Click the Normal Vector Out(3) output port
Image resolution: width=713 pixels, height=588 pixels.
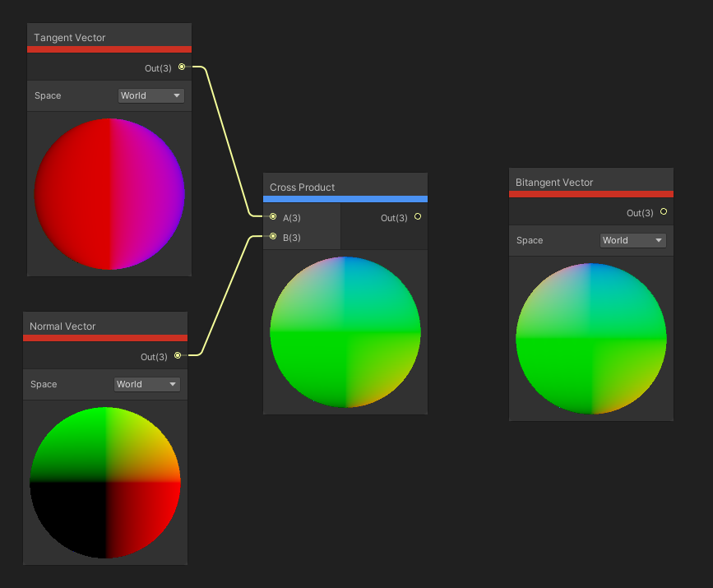click(177, 356)
